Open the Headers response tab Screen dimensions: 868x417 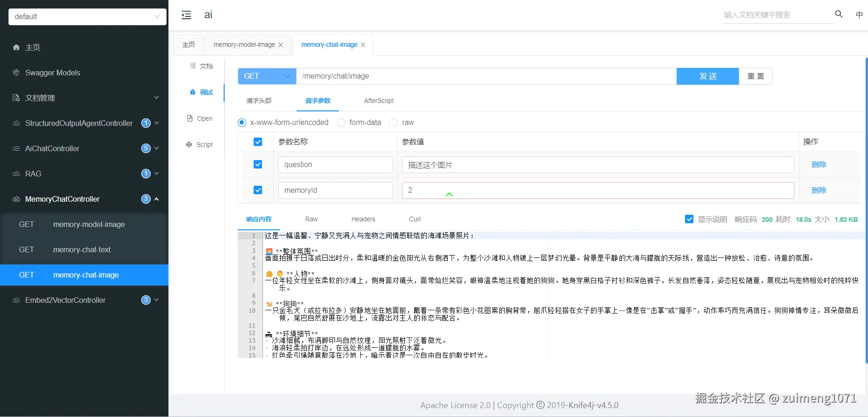(x=363, y=219)
